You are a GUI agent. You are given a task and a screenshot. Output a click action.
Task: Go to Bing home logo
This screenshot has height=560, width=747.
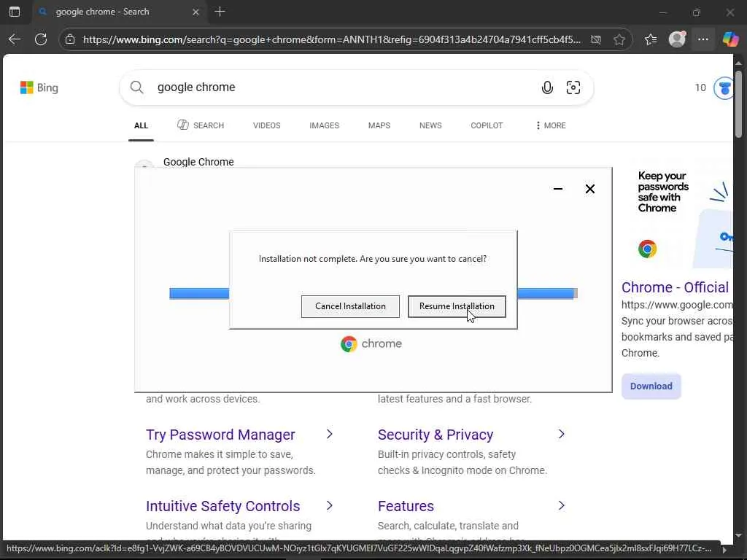point(39,87)
